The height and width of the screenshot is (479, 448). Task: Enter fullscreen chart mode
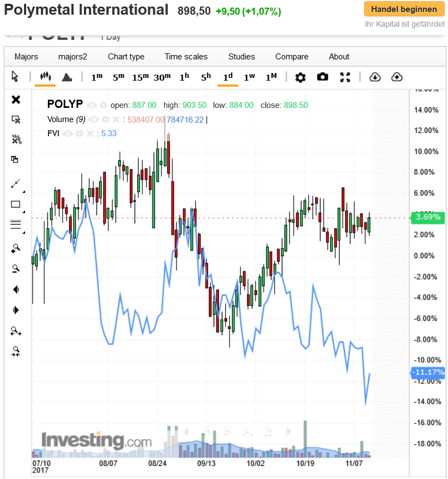tap(345, 77)
